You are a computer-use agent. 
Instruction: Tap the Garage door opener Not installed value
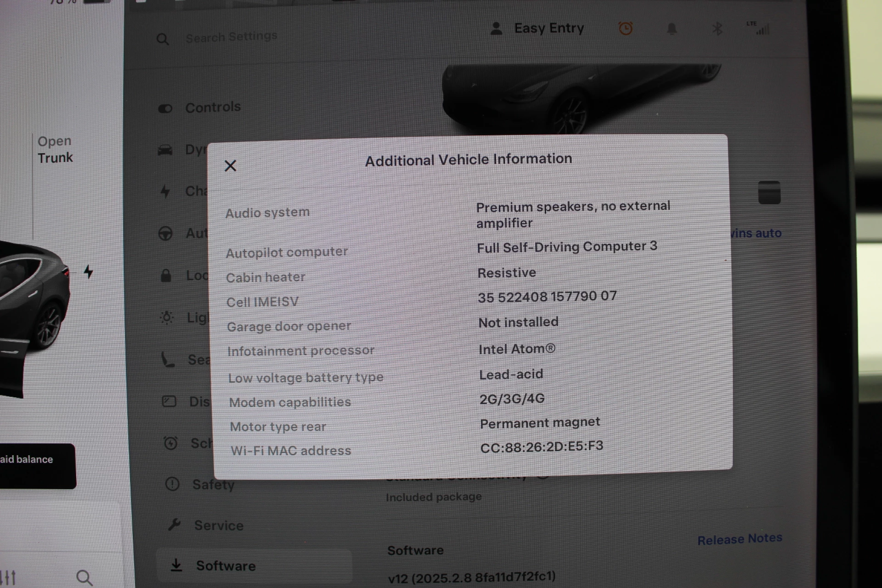tap(518, 322)
